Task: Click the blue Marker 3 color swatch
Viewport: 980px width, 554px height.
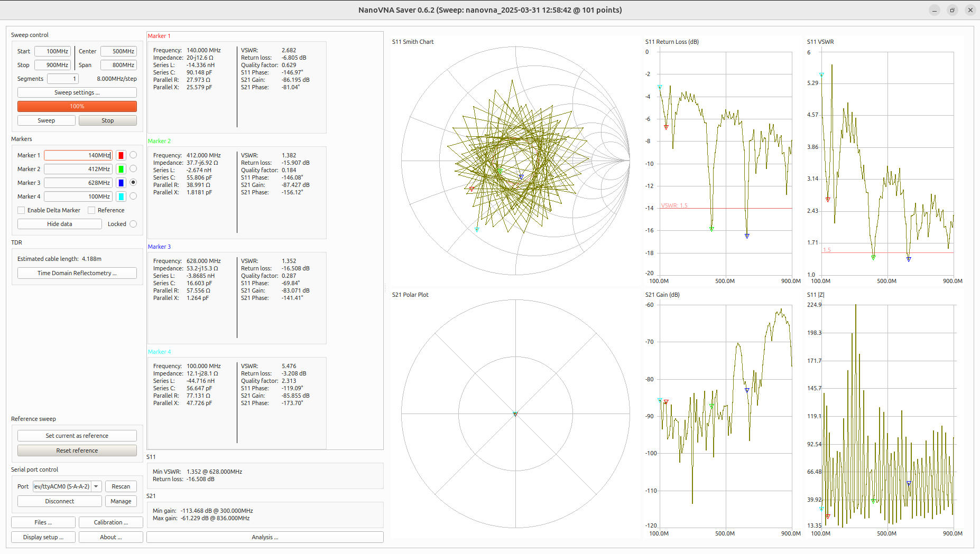Action: point(121,183)
